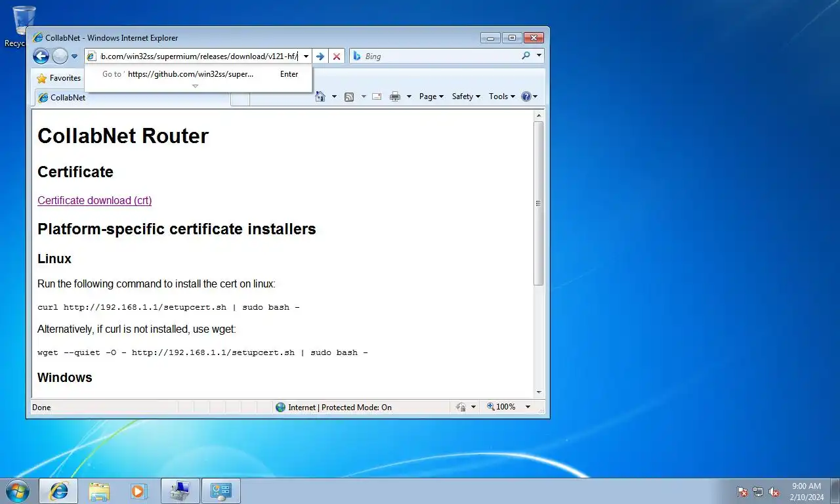Screen dimensions: 840x504
Task: Open the zoom level dropdown arrow
Action: [x=528, y=408]
